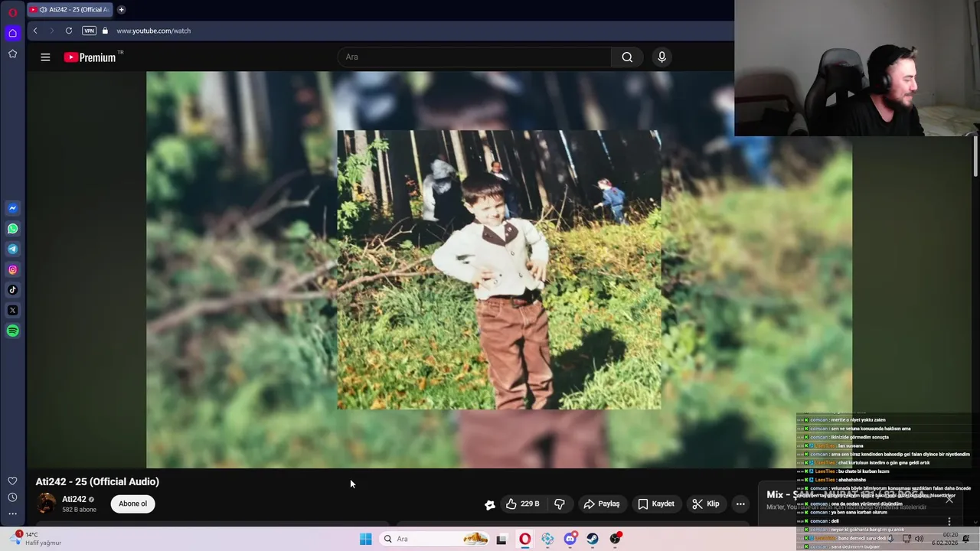Open X (Twitter) in the Opera sidebar

(x=12, y=311)
